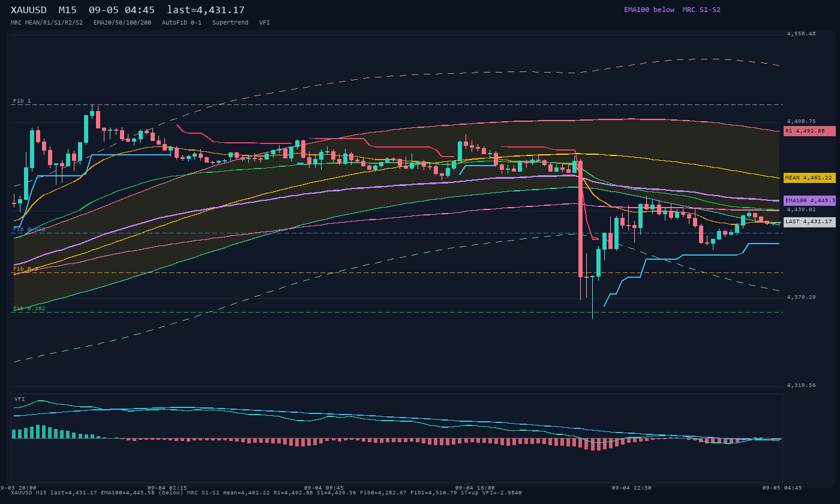Click the 'Fib 0.618' level label

coord(29,229)
